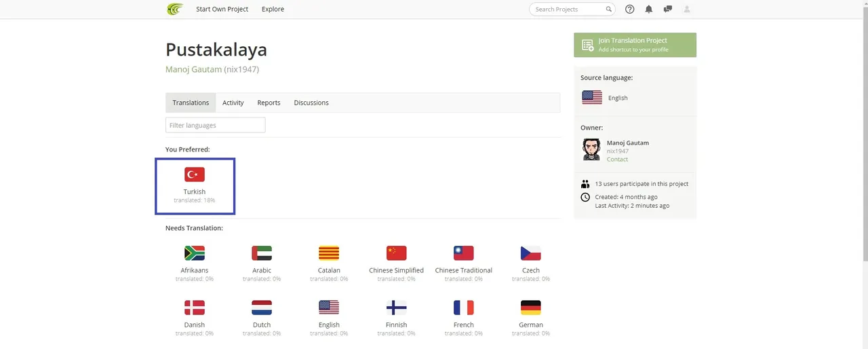868x349 pixels.
Task: Click the users participate people icon
Action: click(585, 184)
